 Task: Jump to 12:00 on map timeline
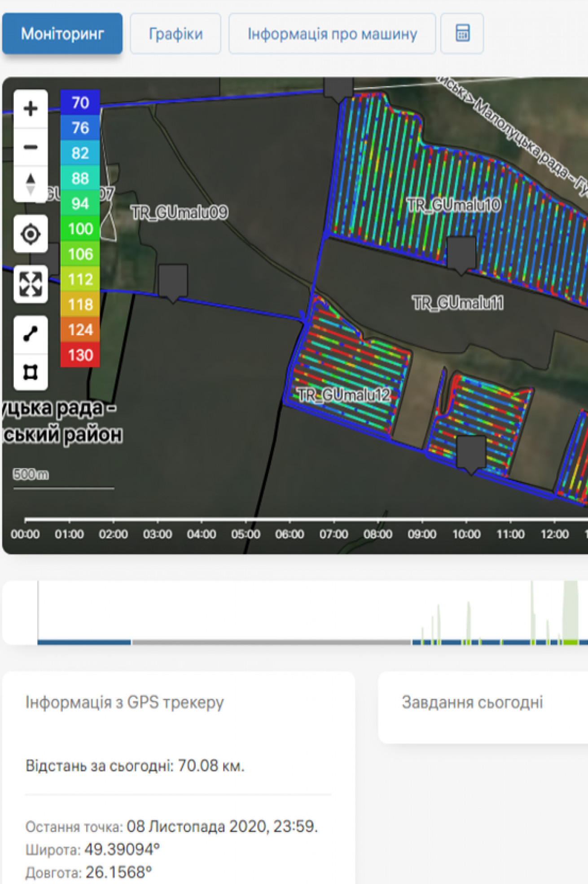[x=554, y=534]
